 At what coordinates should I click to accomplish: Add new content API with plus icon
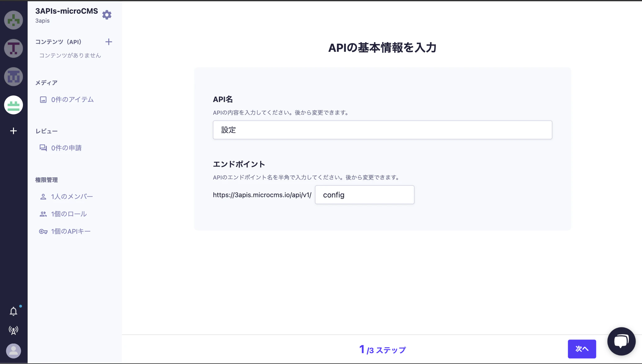[x=109, y=42]
